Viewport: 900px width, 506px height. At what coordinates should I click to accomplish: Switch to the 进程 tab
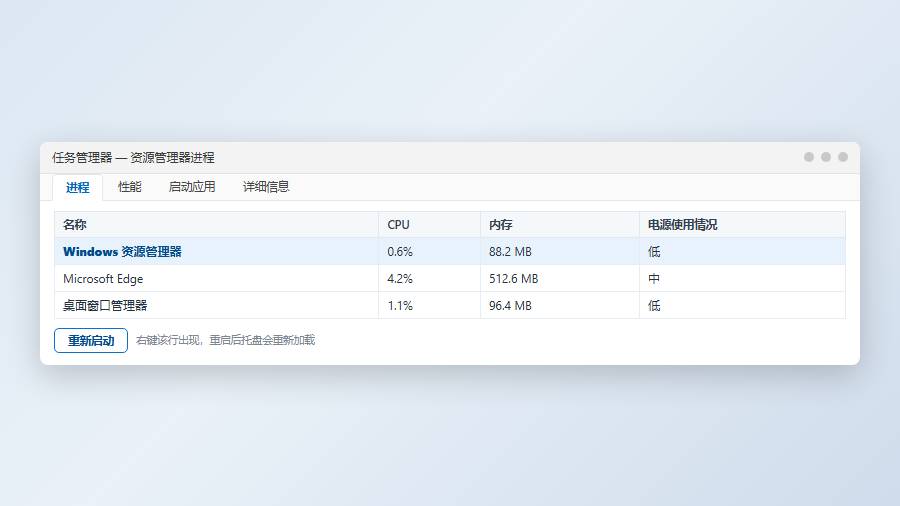(77, 188)
